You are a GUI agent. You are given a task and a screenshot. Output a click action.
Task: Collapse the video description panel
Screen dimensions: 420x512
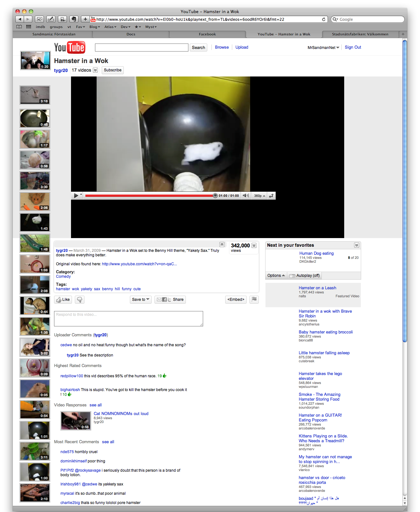[222, 244]
